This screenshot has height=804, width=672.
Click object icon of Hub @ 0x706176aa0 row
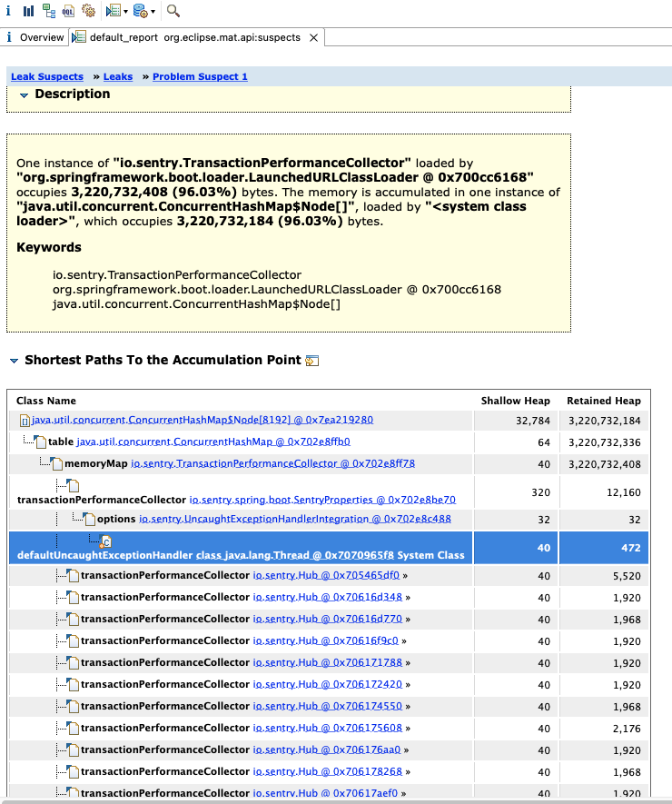pyautogui.click(x=74, y=749)
